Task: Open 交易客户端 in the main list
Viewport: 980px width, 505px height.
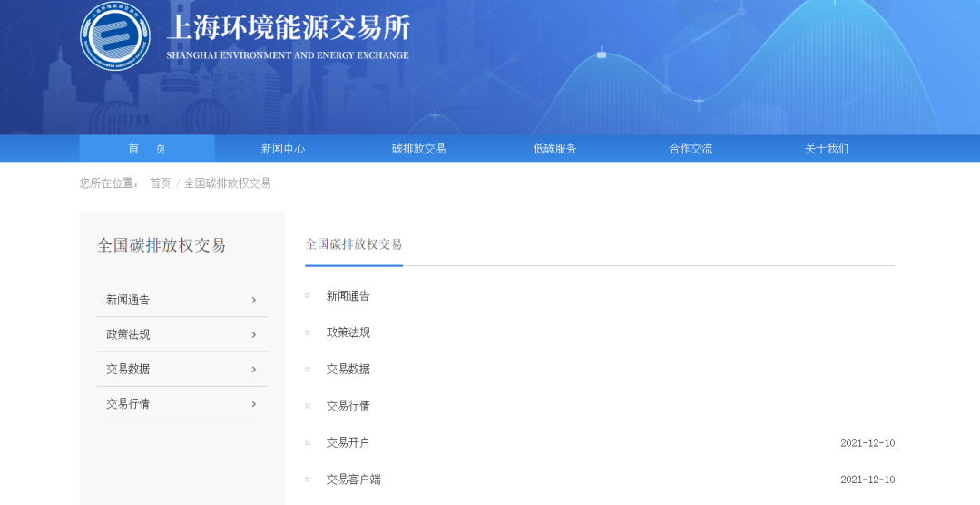Action: coord(354,480)
